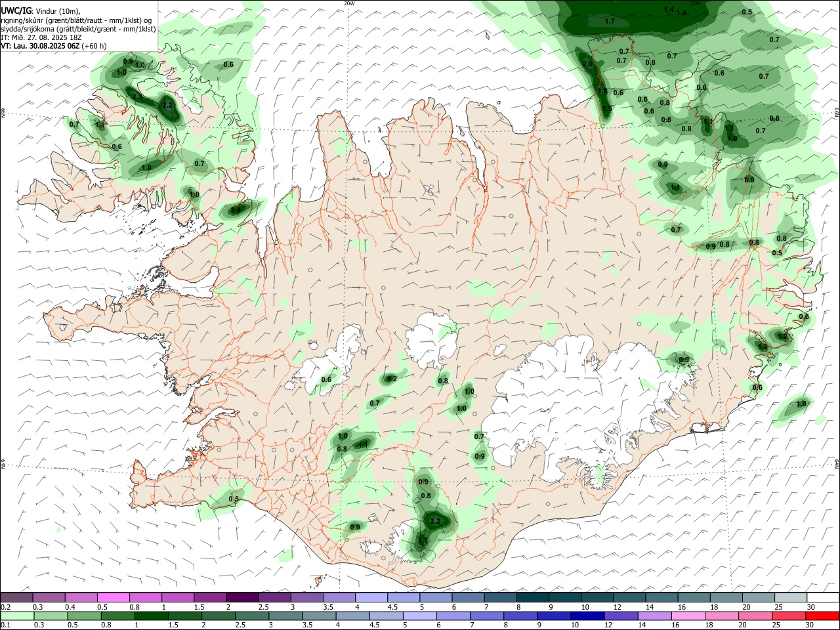Click the lower legend swatch between 25 and 30

click(x=787, y=616)
